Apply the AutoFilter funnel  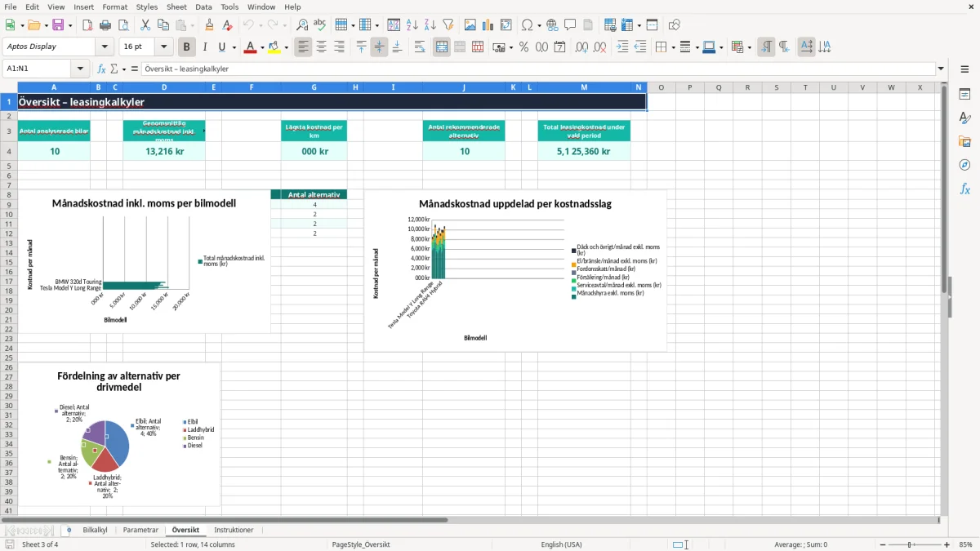click(448, 25)
